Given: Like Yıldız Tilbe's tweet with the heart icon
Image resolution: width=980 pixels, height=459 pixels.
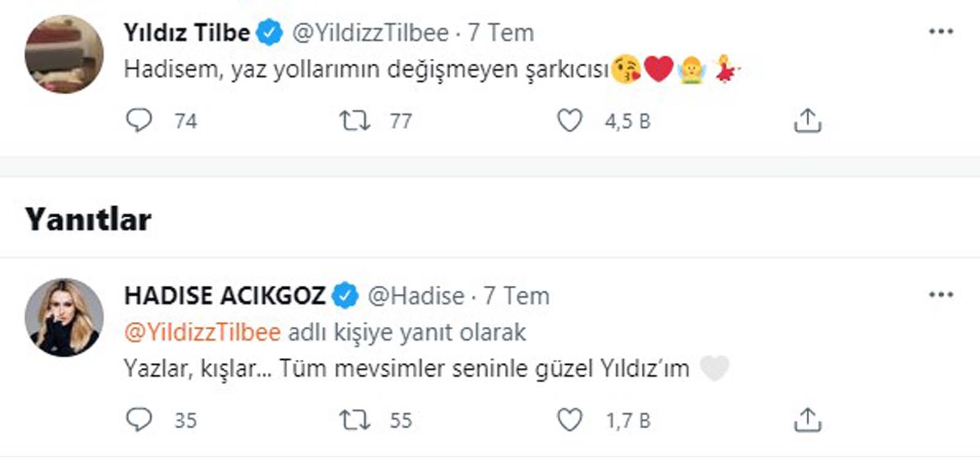Looking at the screenshot, I should tap(570, 121).
